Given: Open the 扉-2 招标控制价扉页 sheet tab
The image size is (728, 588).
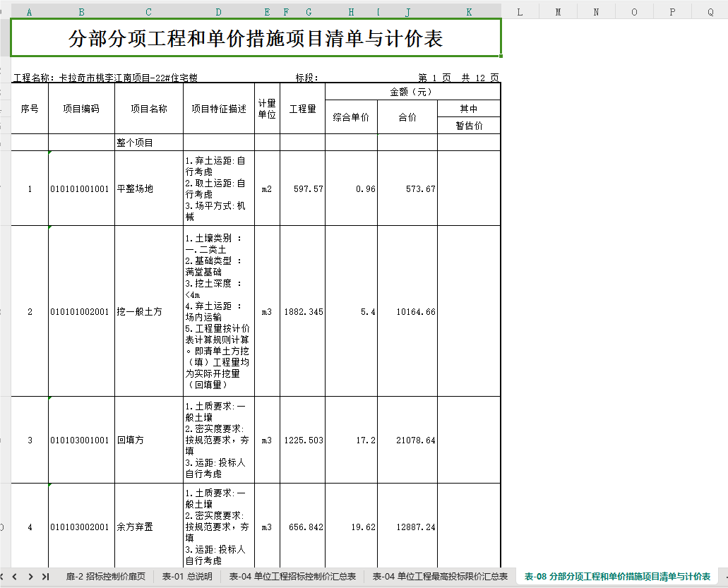Looking at the screenshot, I should point(105,577).
